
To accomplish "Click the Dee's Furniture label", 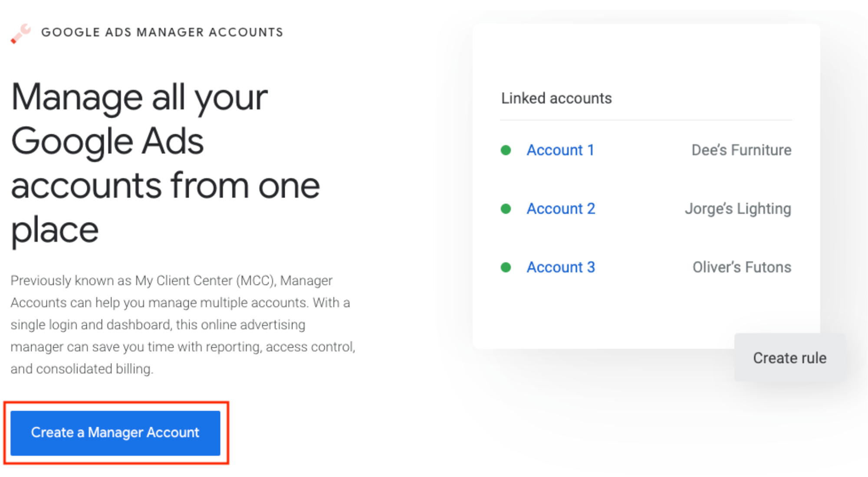I will [741, 150].
